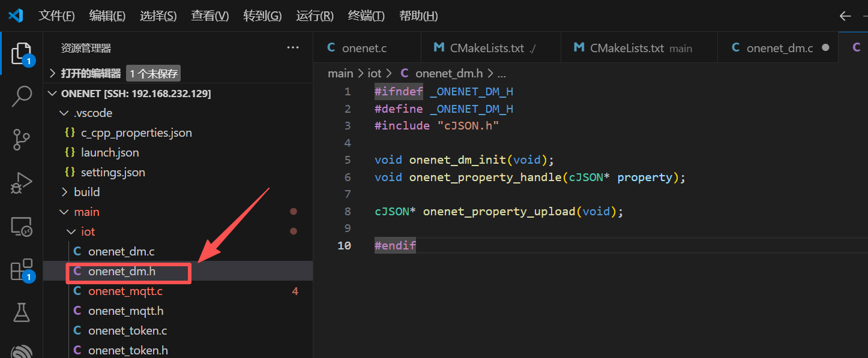Open the Run and Debug view
Image resolution: width=868 pixels, height=358 pixels.
pyautogui.click(x=21, y=183)
